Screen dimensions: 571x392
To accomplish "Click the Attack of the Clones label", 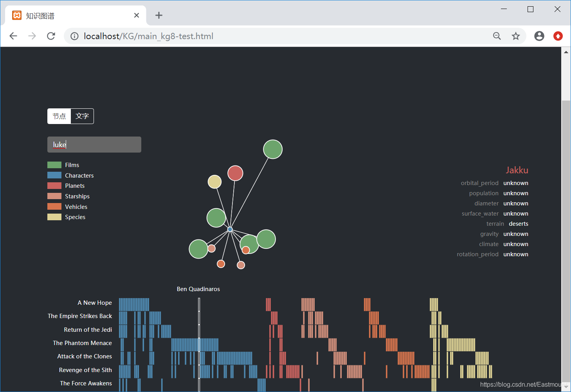I will (x=85, y=356).
